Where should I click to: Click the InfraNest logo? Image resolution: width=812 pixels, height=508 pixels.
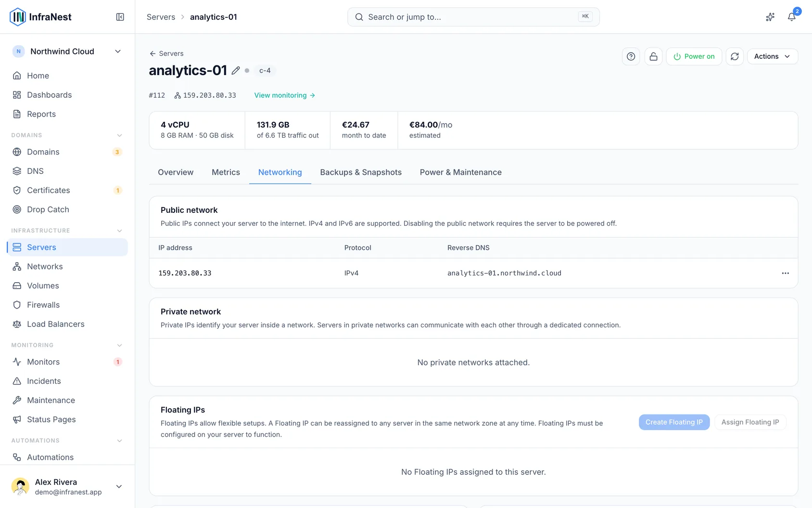click(40, 17)
